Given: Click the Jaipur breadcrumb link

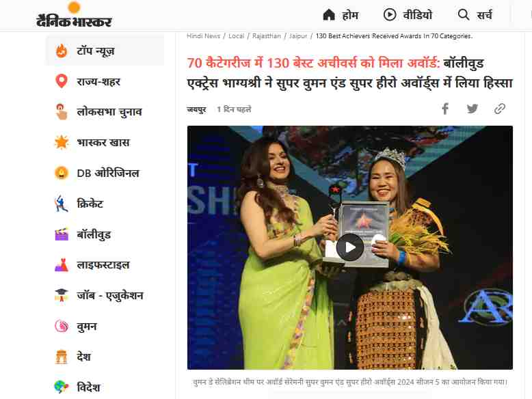Looking at the screenshot, I should tap(298, 36).
